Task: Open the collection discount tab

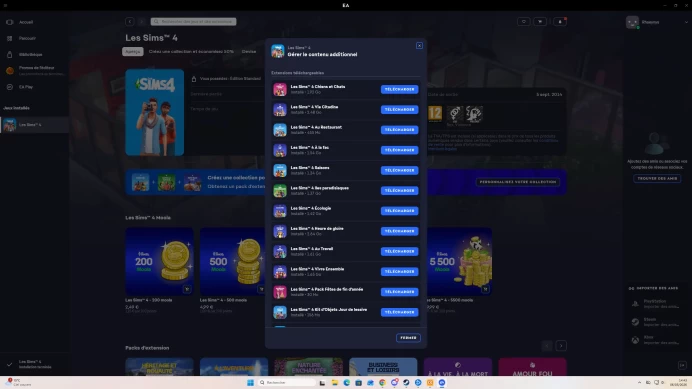Action: coord(191,52)
